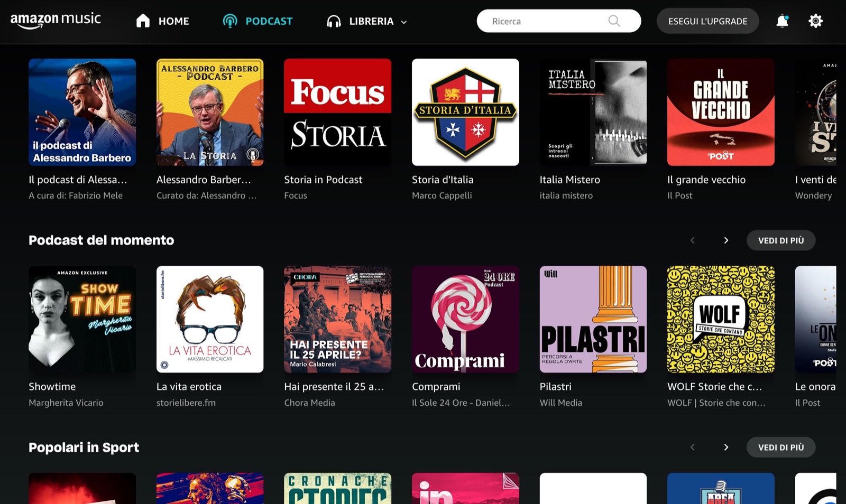This screenshot has height=504, width=846.
Task: Click the Wondery publisher text
Action: [813, 195]
